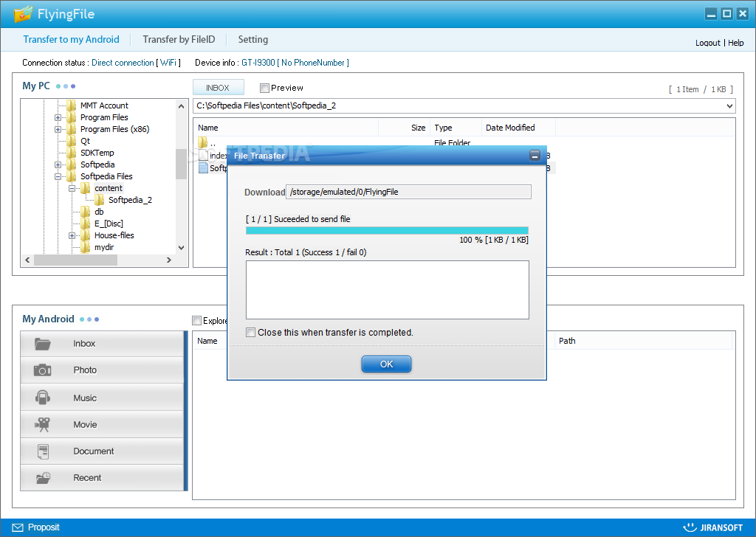Image resolution: width=756 pixels, height=537 pixels.
Task: Click the Logout link
Action: click(x=708, y=43)
